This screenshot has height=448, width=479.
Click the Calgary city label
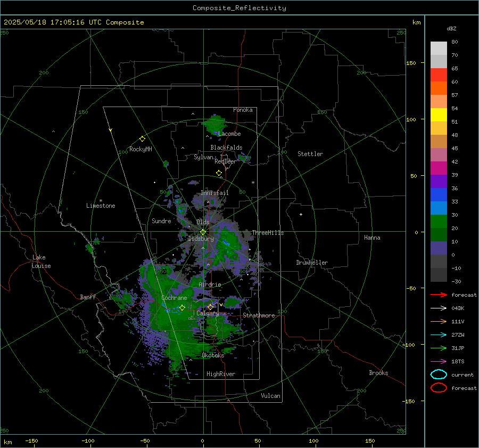(x=208, y=313)
